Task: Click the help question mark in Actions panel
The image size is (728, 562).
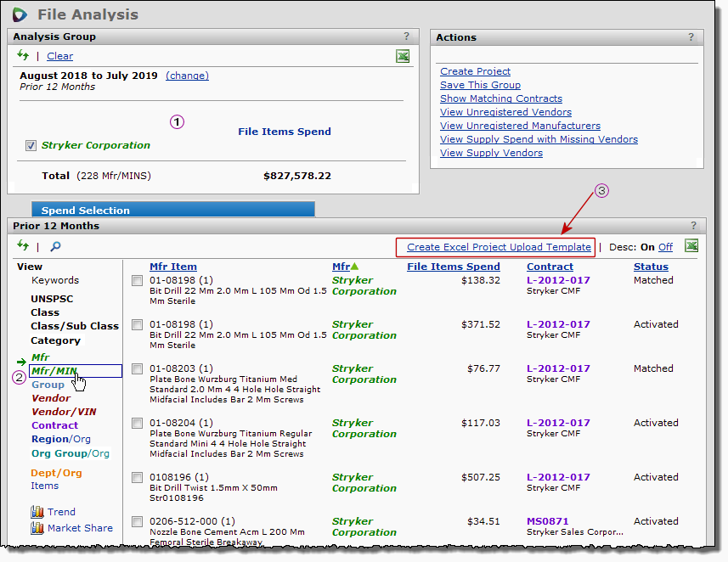Action: 691,37
